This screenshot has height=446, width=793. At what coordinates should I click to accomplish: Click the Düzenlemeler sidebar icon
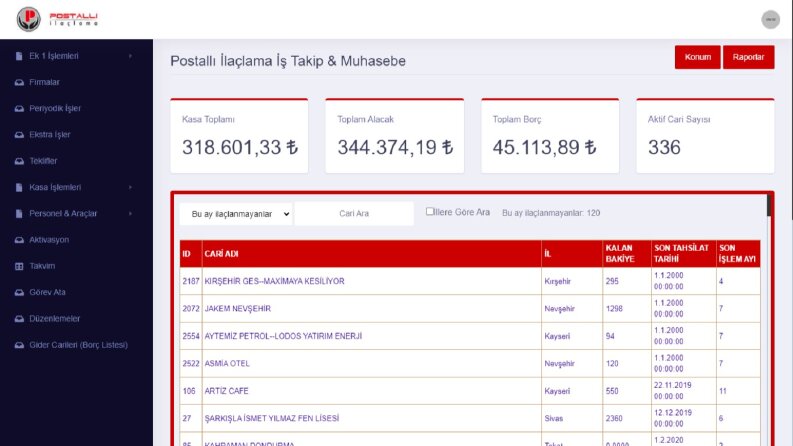(19, 319)
